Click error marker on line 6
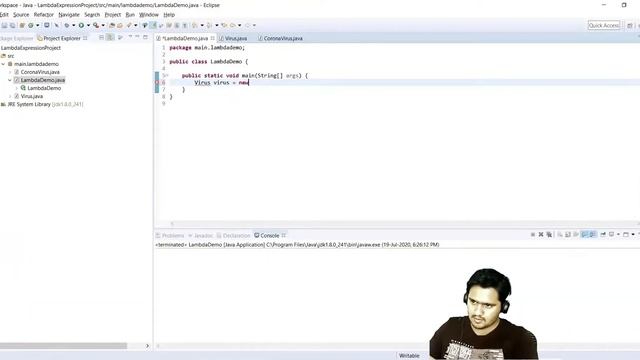The height and width of the screenshot is (360, 640). [157, 82]
